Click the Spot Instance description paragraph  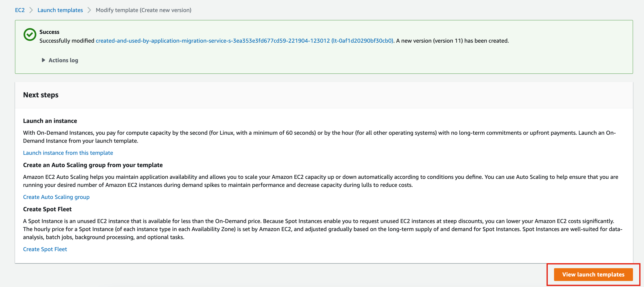point(323,229)
